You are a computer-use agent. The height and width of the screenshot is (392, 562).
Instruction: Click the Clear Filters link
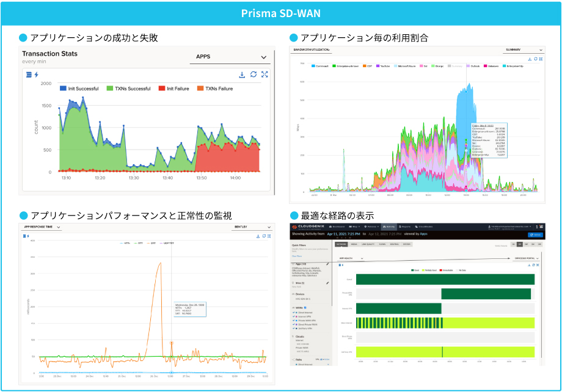click(x=297, y=256)
